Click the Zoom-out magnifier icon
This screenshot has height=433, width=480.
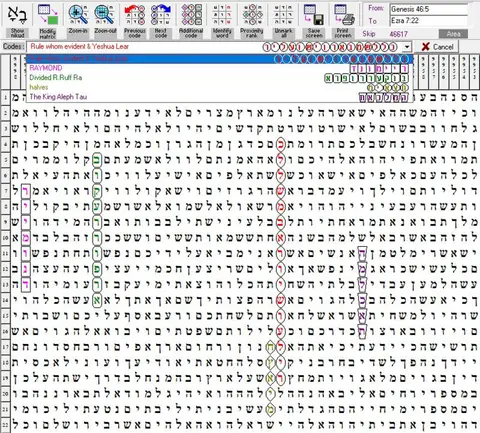pos(105,15)
